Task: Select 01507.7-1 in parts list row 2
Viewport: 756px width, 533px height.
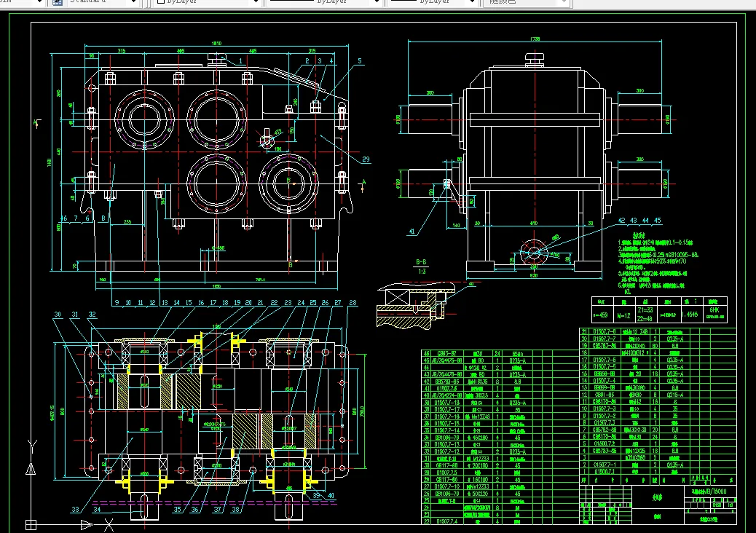Action: (605, 465)
